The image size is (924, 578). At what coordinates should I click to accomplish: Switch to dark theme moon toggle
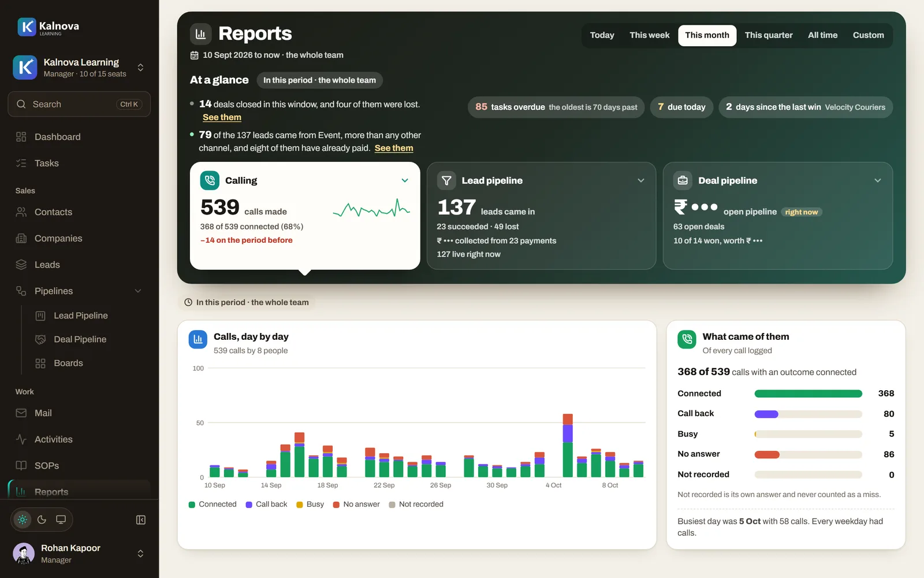[x=42, y=520]
